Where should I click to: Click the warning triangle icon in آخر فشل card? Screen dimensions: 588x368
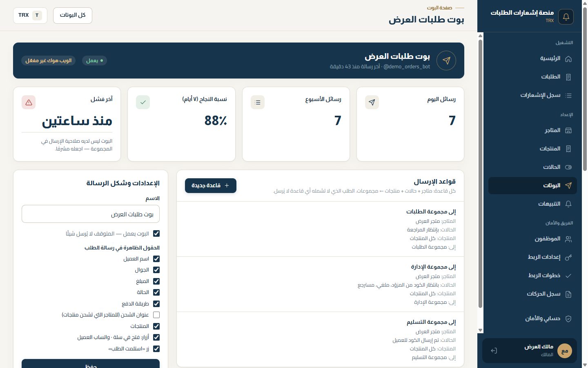click(x=29, y=102)
